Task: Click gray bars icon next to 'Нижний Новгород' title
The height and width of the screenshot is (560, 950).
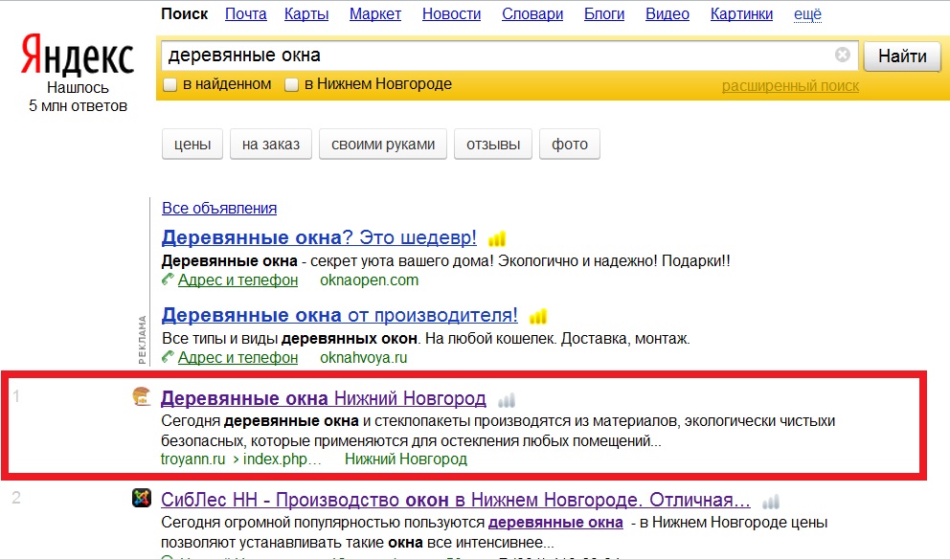Action: tap(507, 400)
